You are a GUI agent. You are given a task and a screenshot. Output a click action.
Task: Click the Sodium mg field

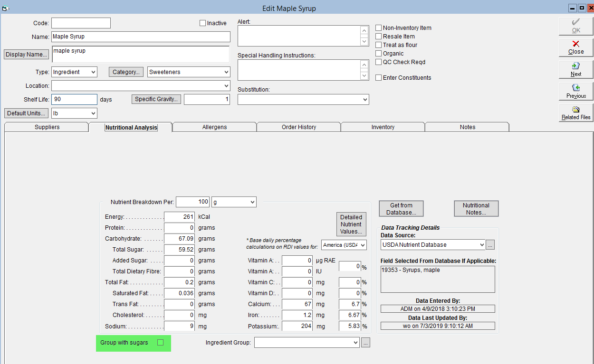coord(180,327)
